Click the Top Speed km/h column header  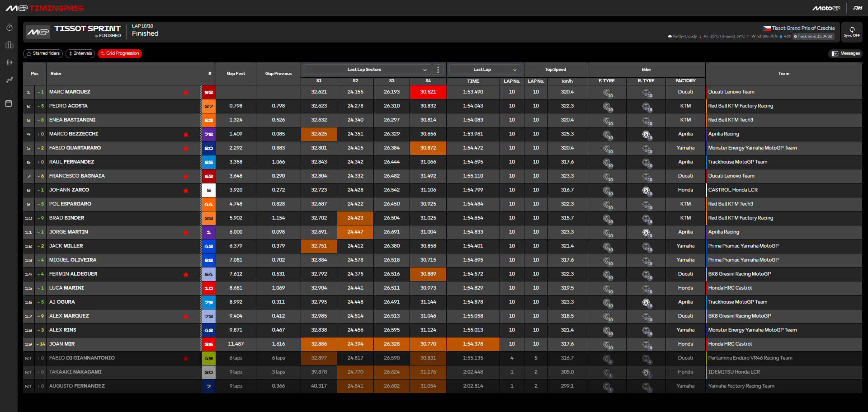click(x=567, y=81)
